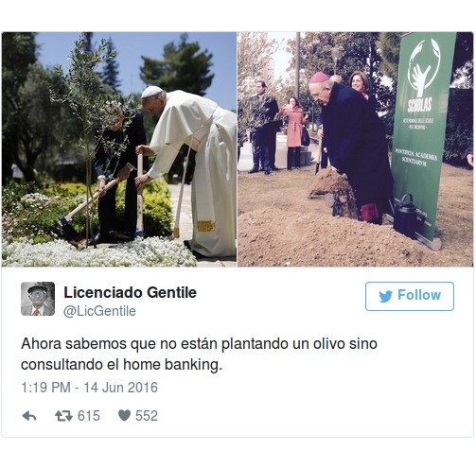Viewport: 476px width, 450px height.
Task: View the 615 retweets count
Action: coord(89,416)
